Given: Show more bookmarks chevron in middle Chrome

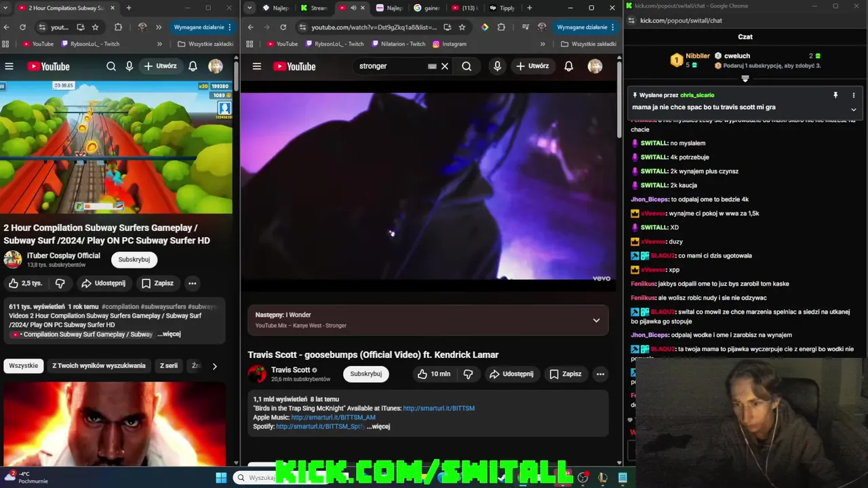Looking at the screenshot, I should pos(542,44).
